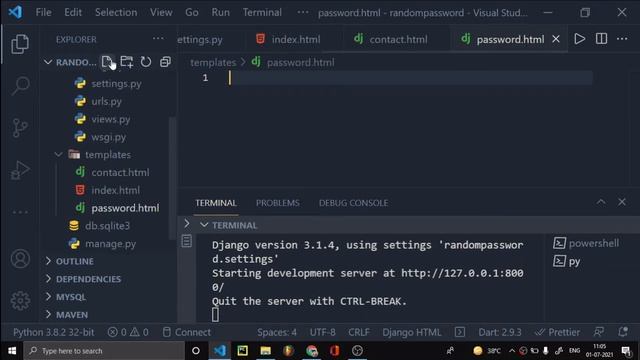Screen dimensions: 640x360
Task: Select the py terminal instance
Action: coord(567,261)
